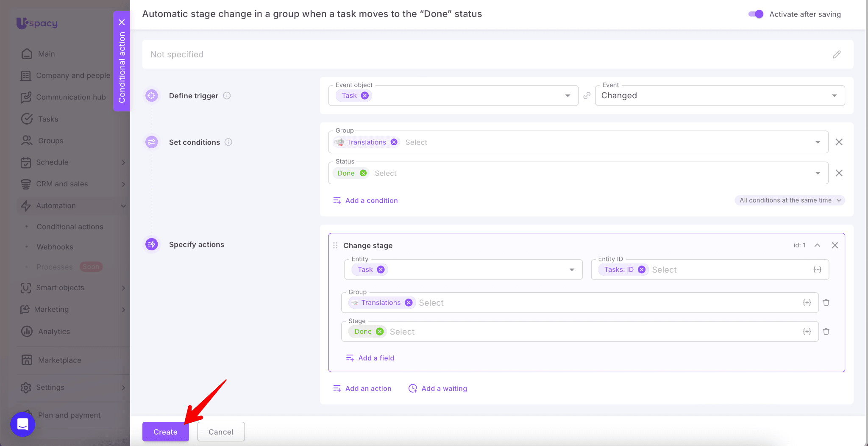Open Conditional actions in sidebar

pos(70,227)
